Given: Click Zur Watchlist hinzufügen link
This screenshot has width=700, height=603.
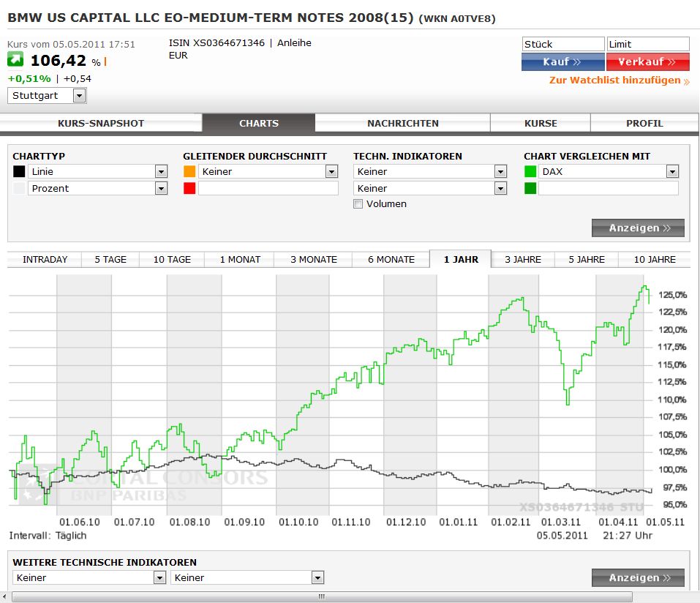Looking at the screenshot, I should [620, 80].
